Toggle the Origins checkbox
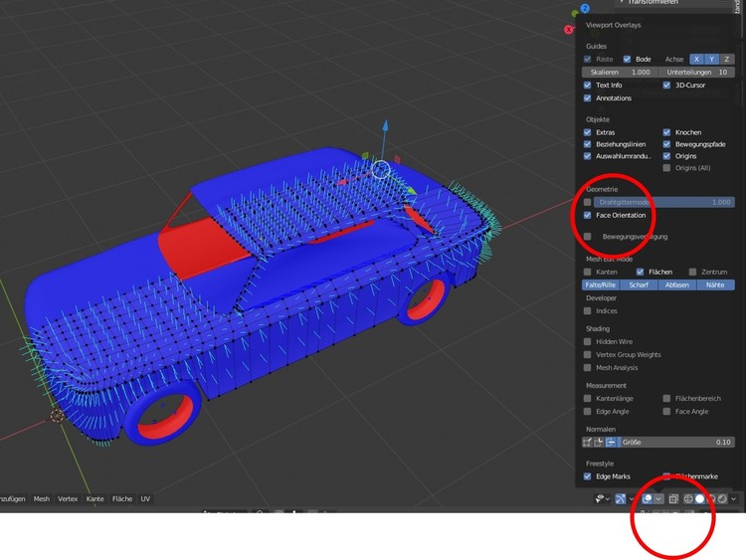The image size is (746, 560). point(666,156)
